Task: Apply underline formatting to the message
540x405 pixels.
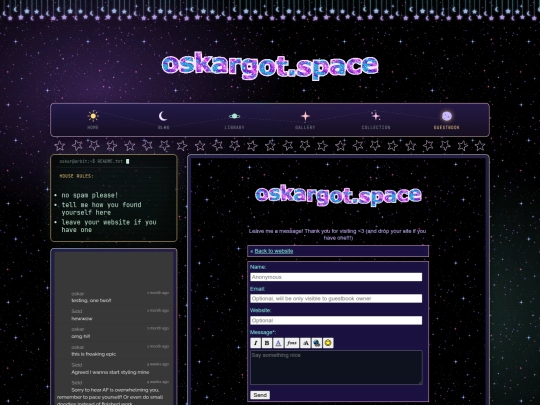Action: [278, 343]
